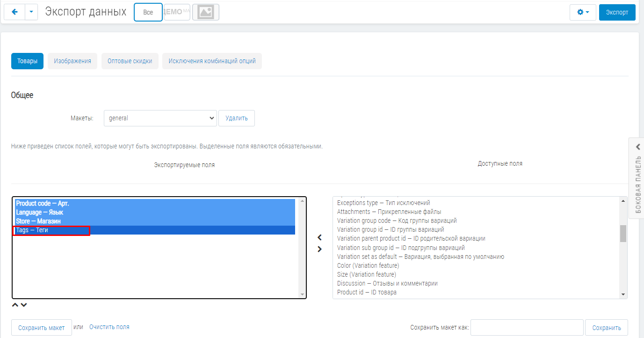Click the image placeholder storefront icon
Viewport: 644px width, 338px height.
pos(206,12)
